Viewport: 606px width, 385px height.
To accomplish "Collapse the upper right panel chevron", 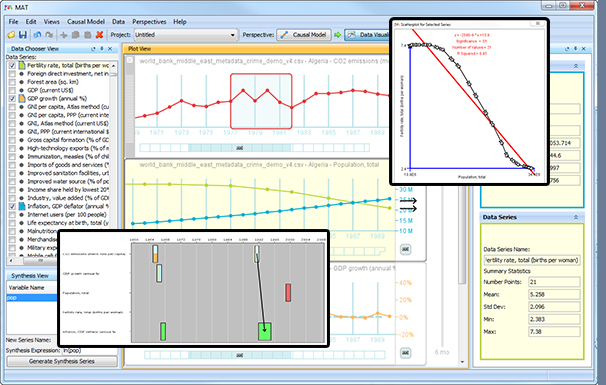I will (x=576, y=66).
